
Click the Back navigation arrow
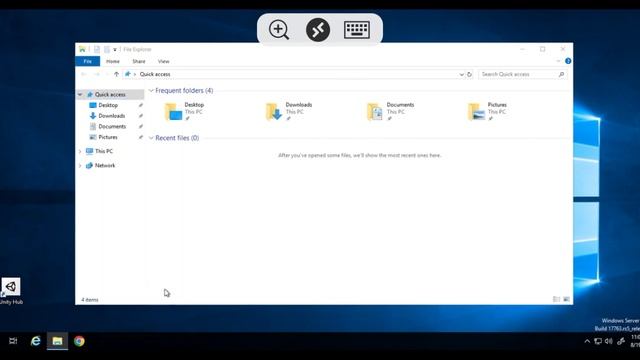point(84,74)
